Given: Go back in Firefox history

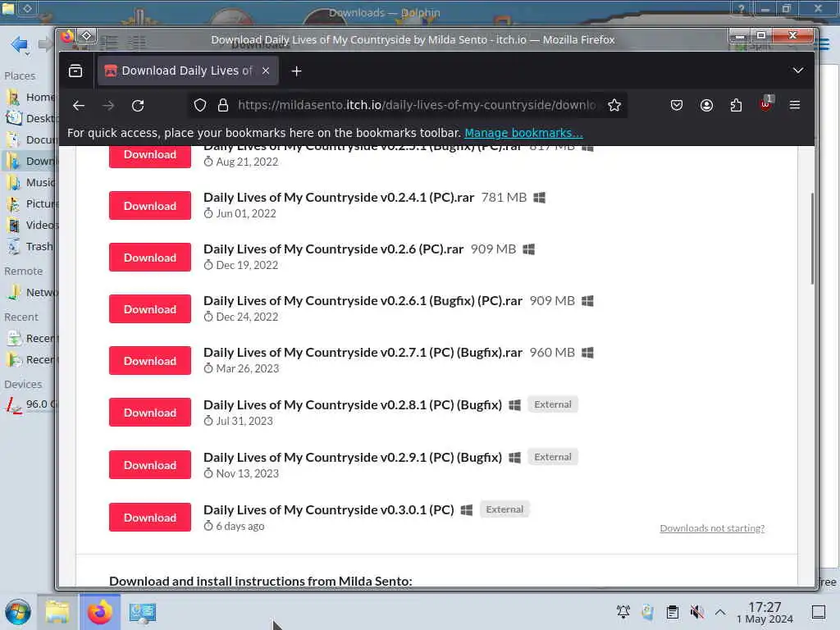Looking at the screenshot, I should [x=79, y=106].
